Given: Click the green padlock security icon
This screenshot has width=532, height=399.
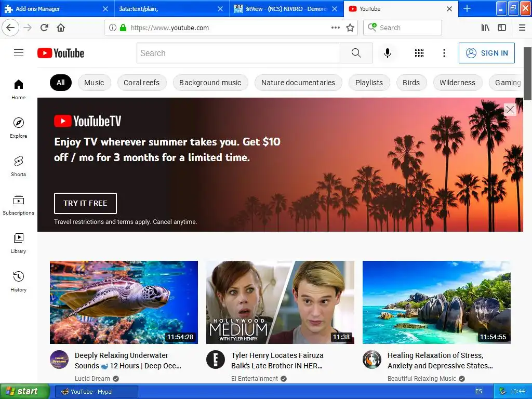Looking at the screenshot, I should point(123,28).
